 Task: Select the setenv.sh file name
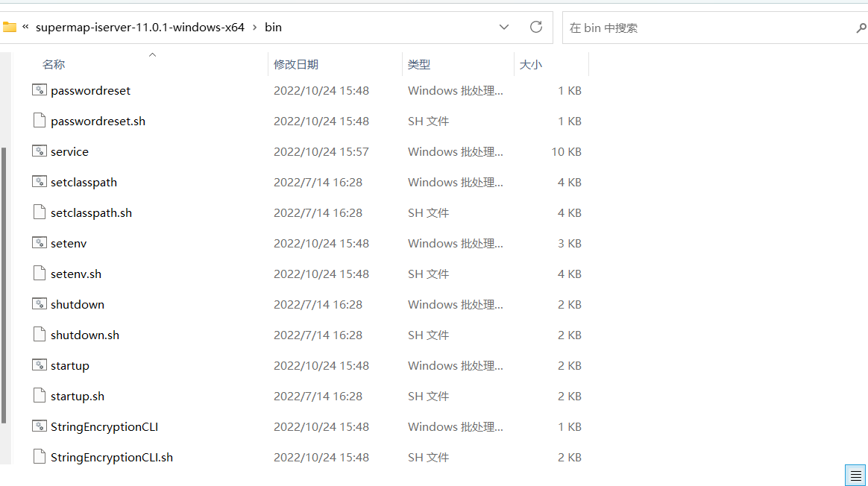76,274
